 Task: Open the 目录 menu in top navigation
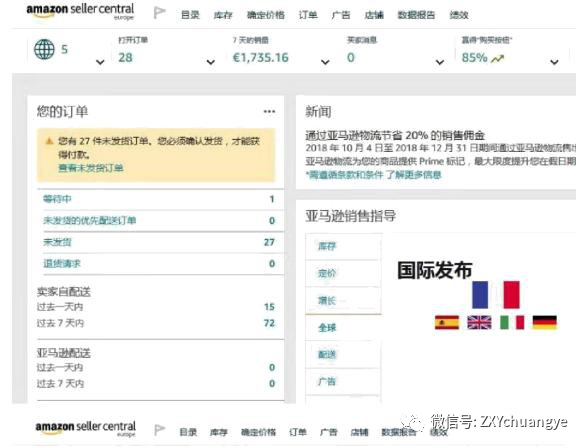coord(190,15)
